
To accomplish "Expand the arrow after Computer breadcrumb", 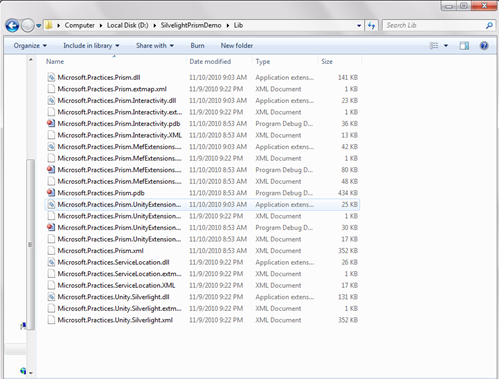I will coord(101,25).
